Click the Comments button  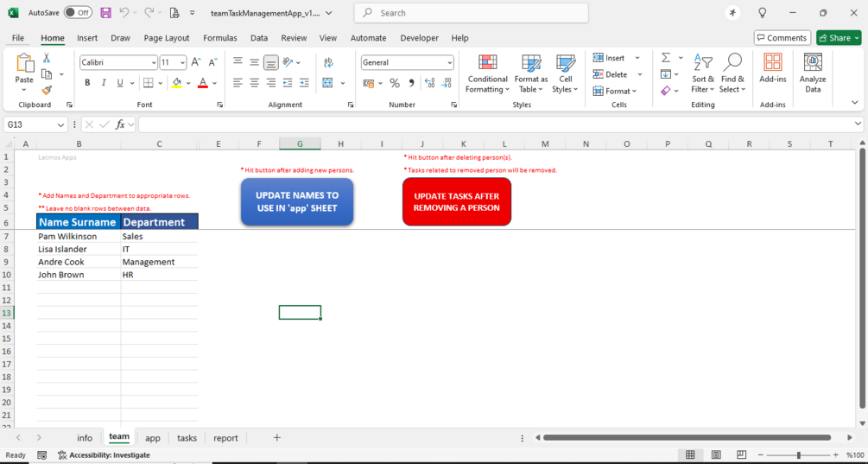click(x=782, y=38)
